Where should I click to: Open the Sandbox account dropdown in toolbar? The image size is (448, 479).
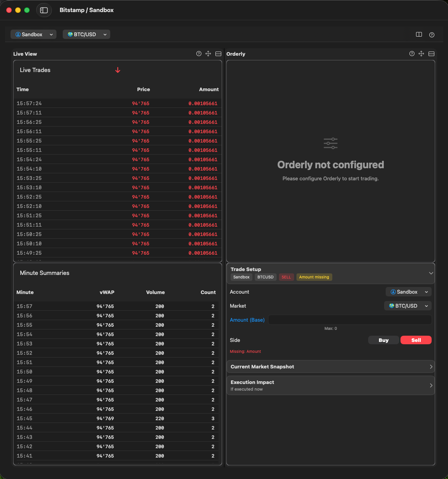tap(34, 34)
